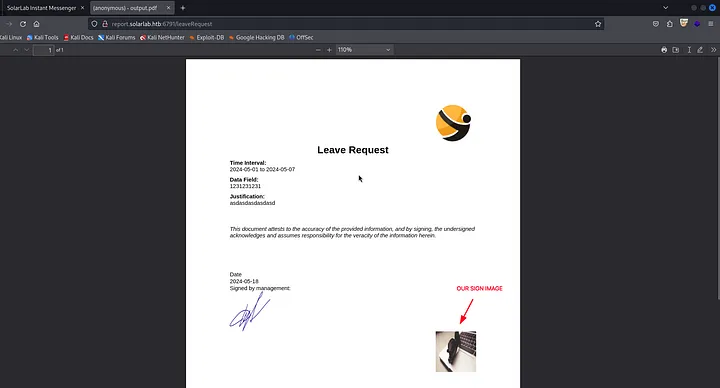720x388 pixels.
Task: Download the output.pdf file
Action: coord(675,50)
